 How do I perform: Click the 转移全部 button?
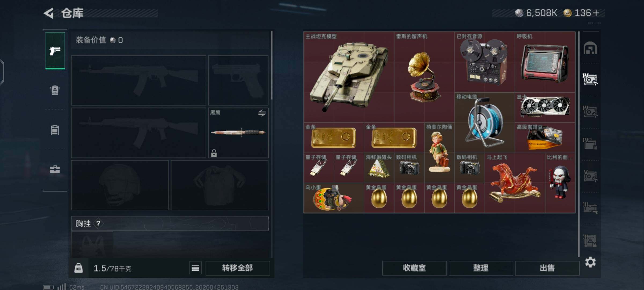[237, 268]
